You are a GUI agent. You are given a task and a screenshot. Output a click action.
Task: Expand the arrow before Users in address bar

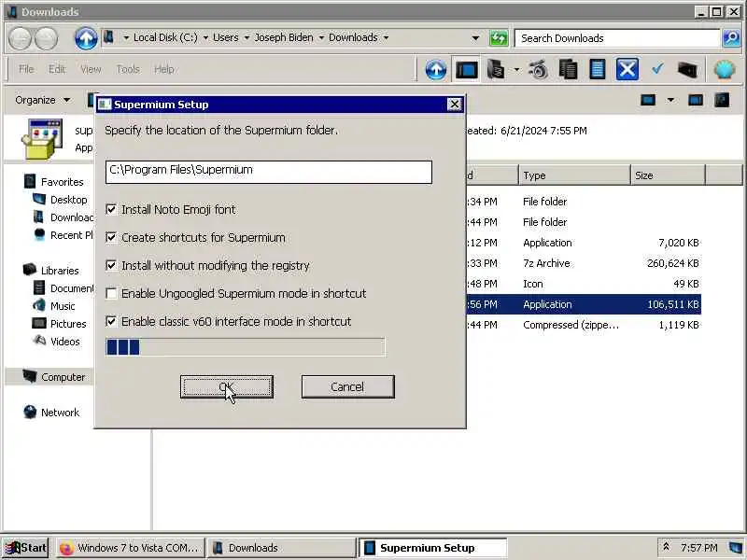(205, 37)
